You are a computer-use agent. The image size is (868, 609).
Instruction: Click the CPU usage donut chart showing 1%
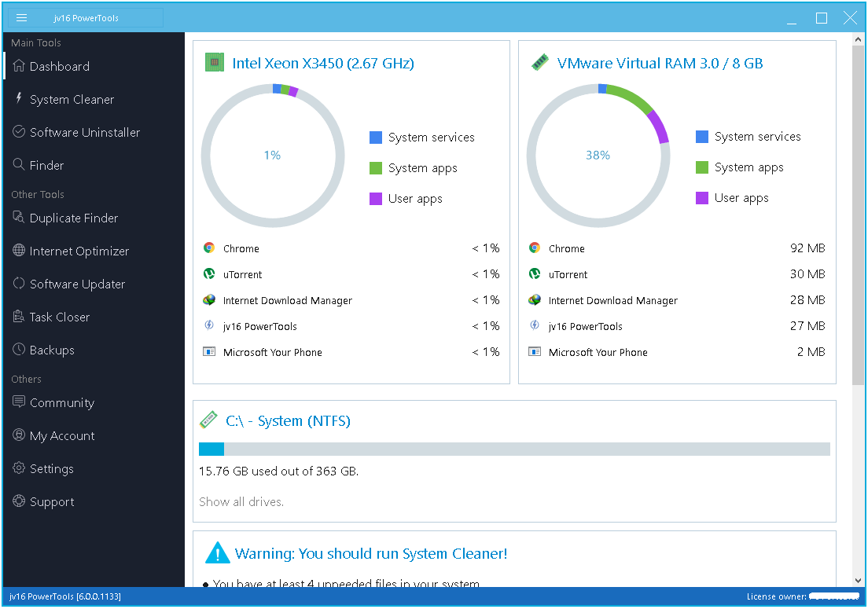pyautogui.click(x=272, y=156)
